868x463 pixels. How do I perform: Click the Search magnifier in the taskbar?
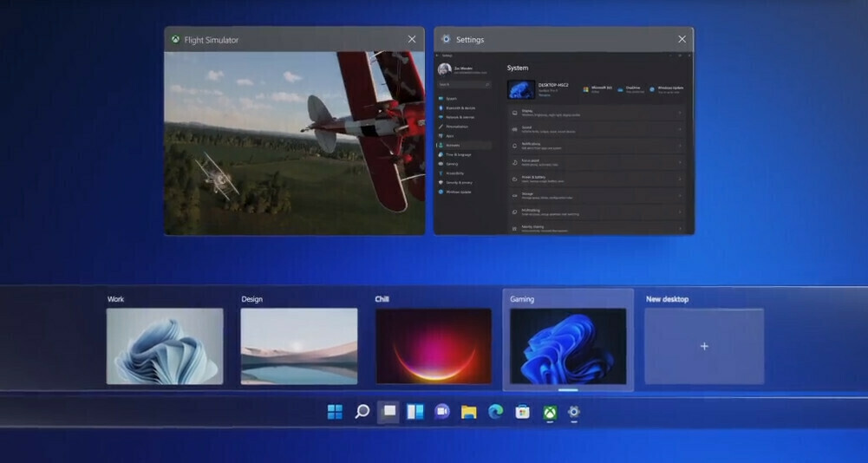click(362, 412)
